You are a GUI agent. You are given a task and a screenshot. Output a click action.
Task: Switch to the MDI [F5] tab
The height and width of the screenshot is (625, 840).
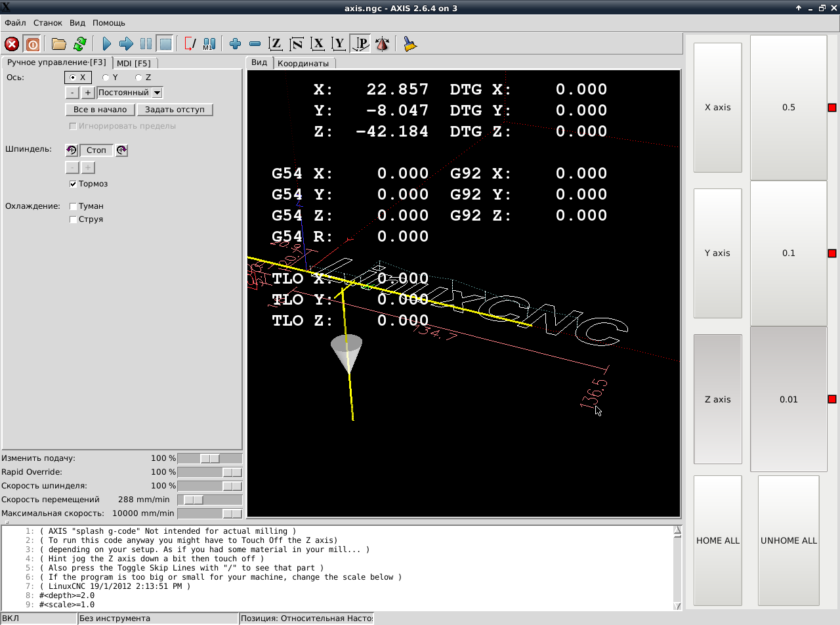[134, 63]
